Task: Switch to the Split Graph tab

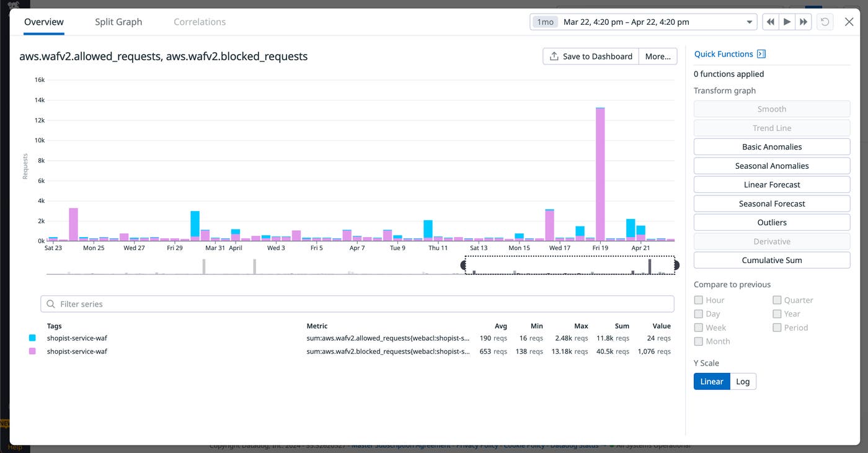Action: point(118,22)
